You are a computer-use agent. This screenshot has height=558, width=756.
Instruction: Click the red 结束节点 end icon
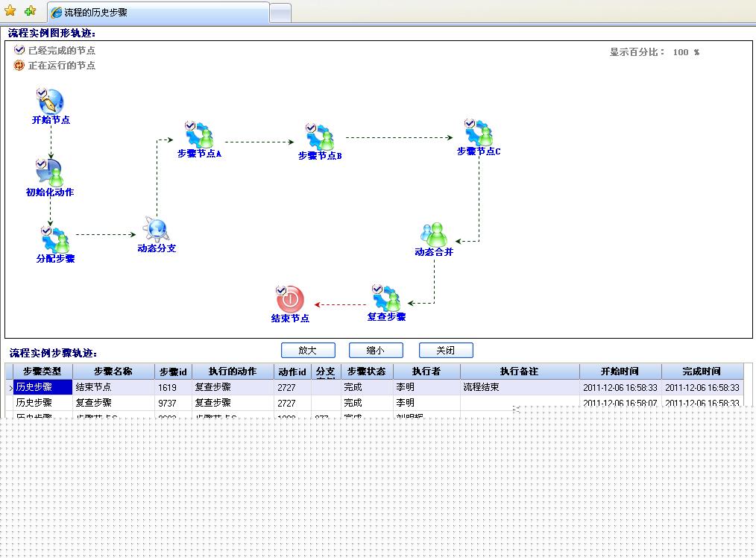coord(290,299)
